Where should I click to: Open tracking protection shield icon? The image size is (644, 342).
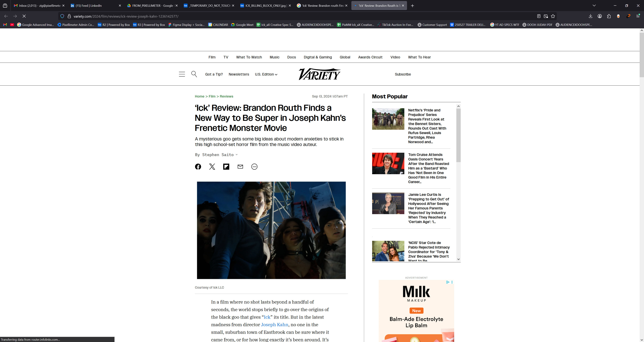coord(62,16)
